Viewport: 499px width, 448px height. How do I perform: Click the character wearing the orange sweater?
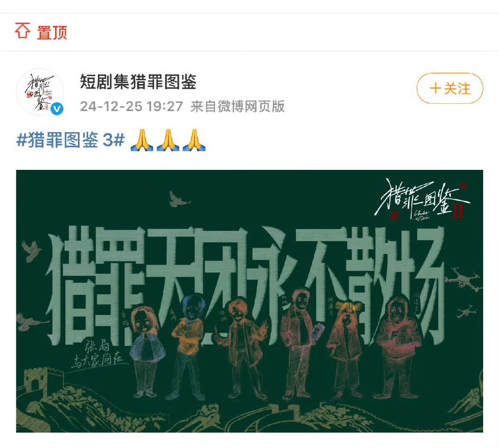tap(188, 347)
